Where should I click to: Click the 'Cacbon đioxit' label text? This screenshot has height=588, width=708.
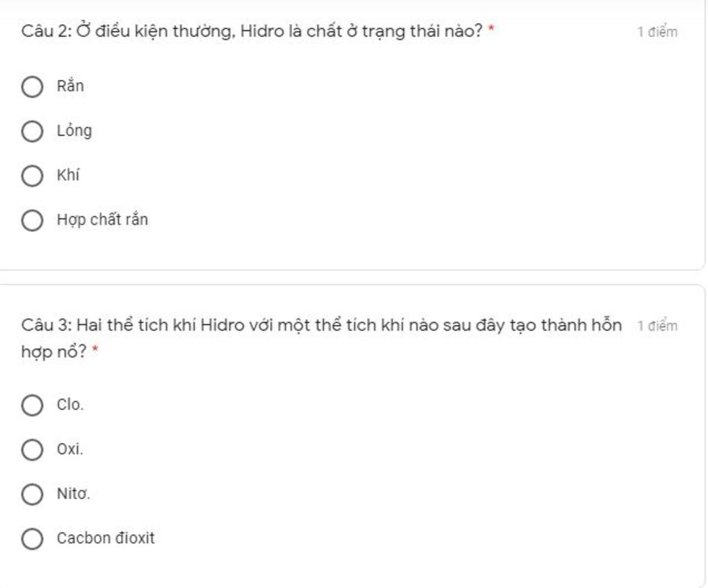pos(106,538)
